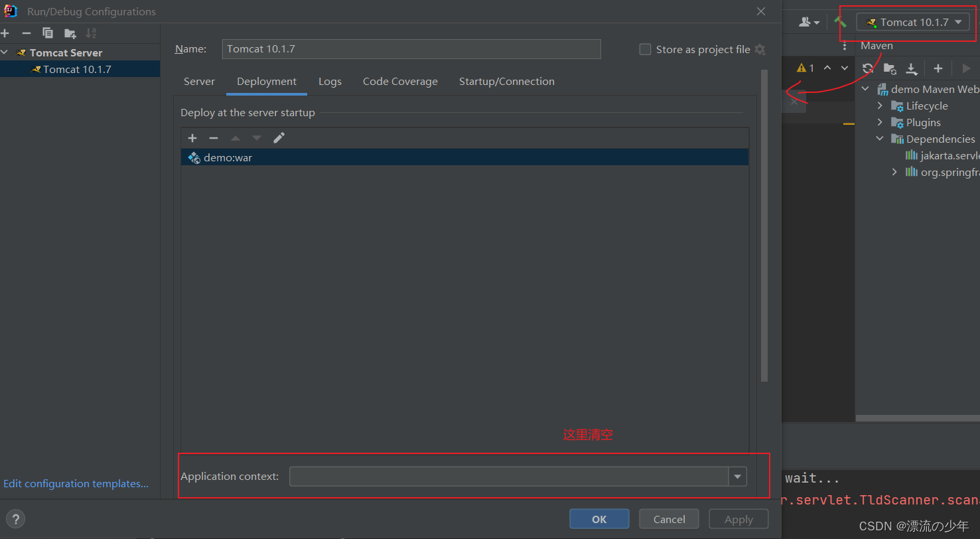Screen dimensions: 980x539
Task: Open the Application context dropdown arrow
Action: 738,477
